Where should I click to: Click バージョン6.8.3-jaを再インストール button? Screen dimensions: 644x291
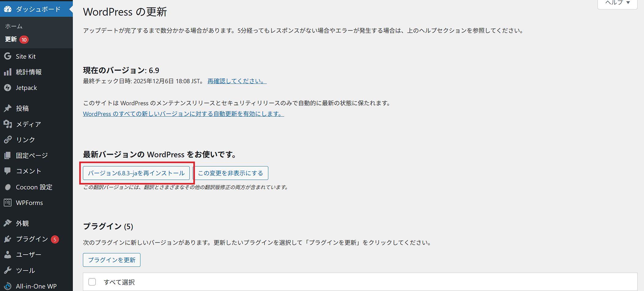pyautogui.click(x=136, y=173)
